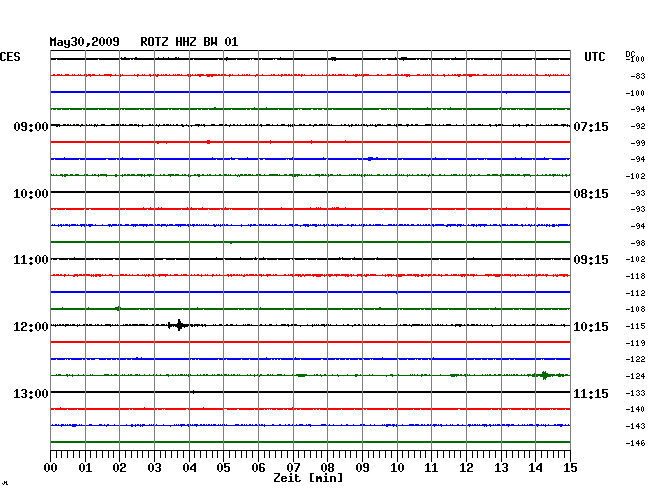Click the DC offset value -118

coord(635,276)
